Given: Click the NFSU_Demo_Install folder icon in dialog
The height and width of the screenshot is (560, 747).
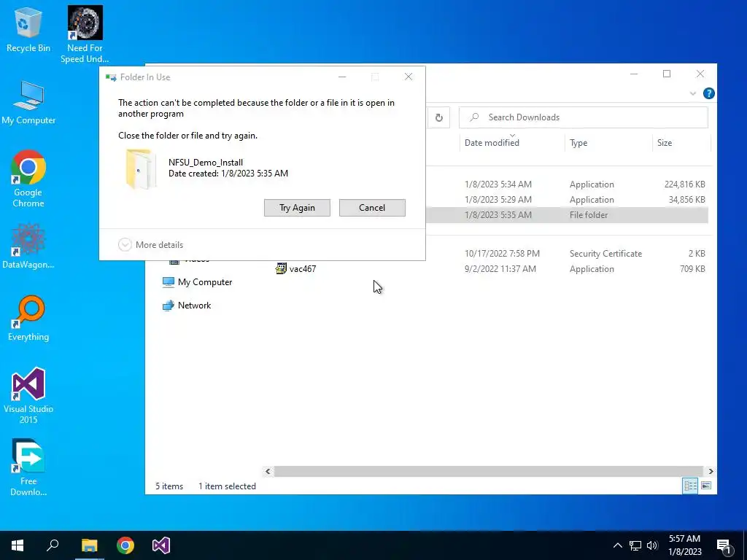Looking at the screenshot, I should [x=141, y=168].
